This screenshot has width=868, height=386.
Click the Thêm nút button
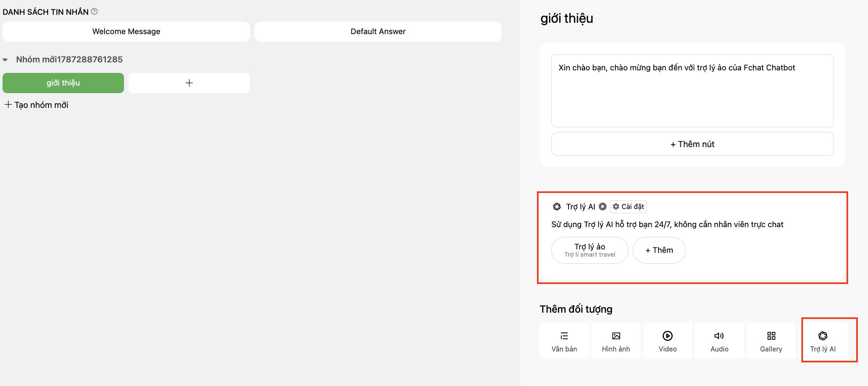[693, 144]
